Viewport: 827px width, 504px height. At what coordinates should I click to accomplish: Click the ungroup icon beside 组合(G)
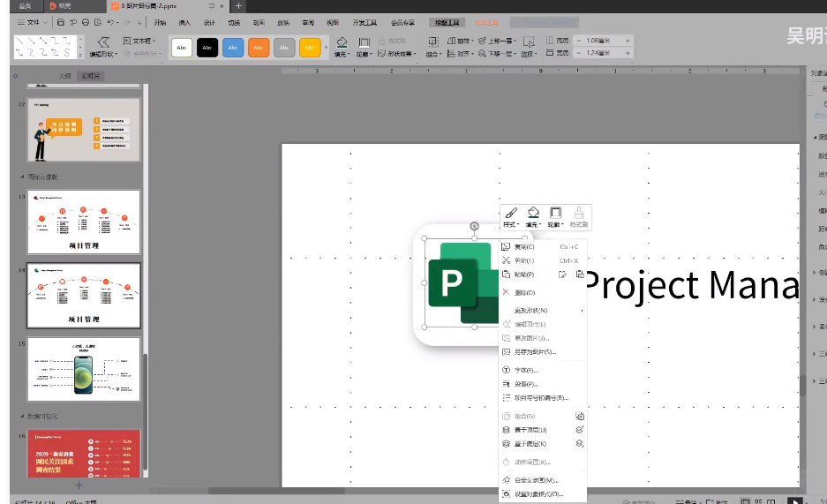(x=580, y=416)
